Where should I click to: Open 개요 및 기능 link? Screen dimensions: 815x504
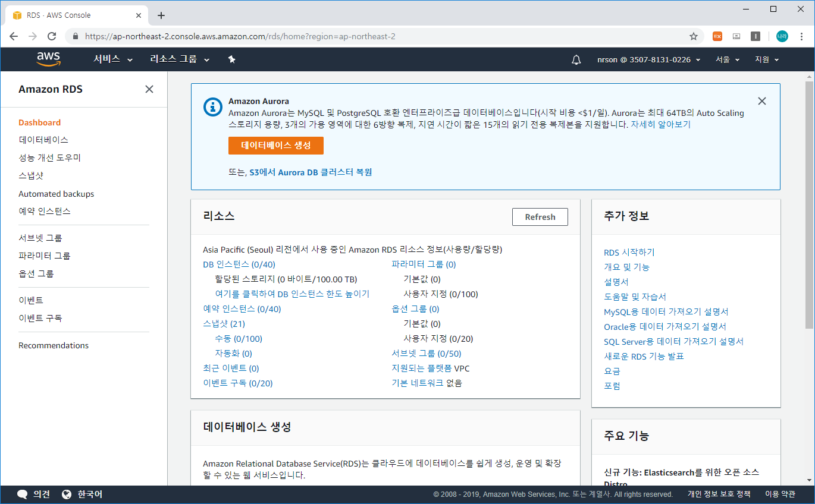coord(626,267)
